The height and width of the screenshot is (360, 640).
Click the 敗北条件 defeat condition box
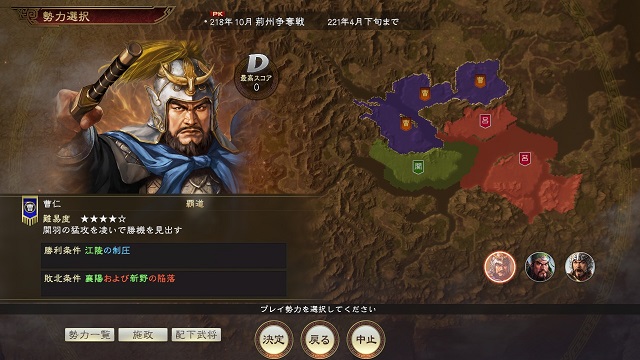[163, 284]
